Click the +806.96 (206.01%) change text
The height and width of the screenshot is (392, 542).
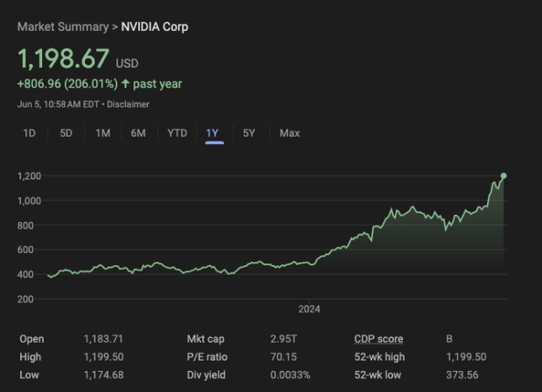[x=67, y=84]
